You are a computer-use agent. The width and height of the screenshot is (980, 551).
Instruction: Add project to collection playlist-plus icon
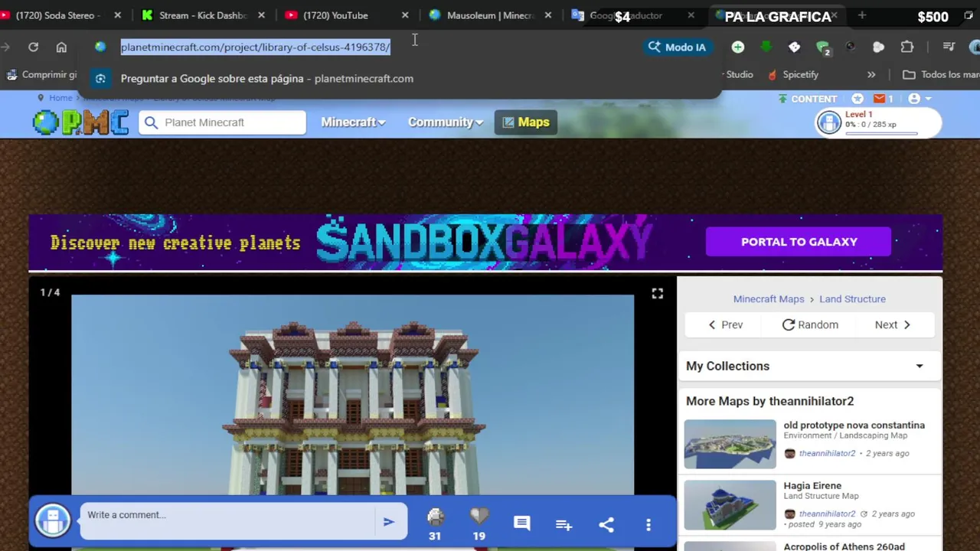[x=563, y=524]
